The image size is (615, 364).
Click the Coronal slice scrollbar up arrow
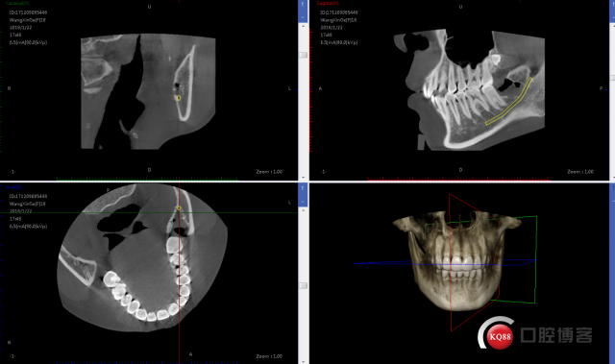tap(303, 26)
